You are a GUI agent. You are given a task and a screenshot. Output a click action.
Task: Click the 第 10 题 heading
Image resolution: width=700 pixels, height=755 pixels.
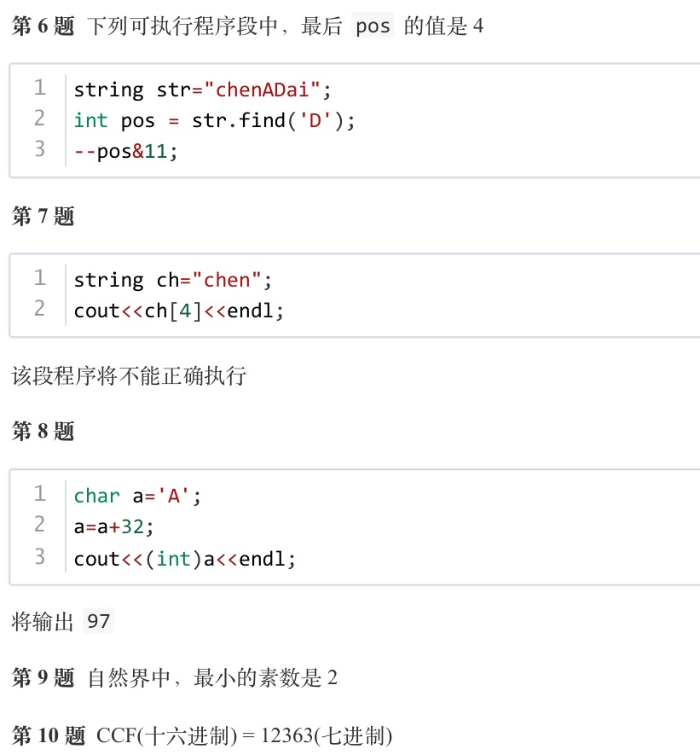(x=49, y=735)
